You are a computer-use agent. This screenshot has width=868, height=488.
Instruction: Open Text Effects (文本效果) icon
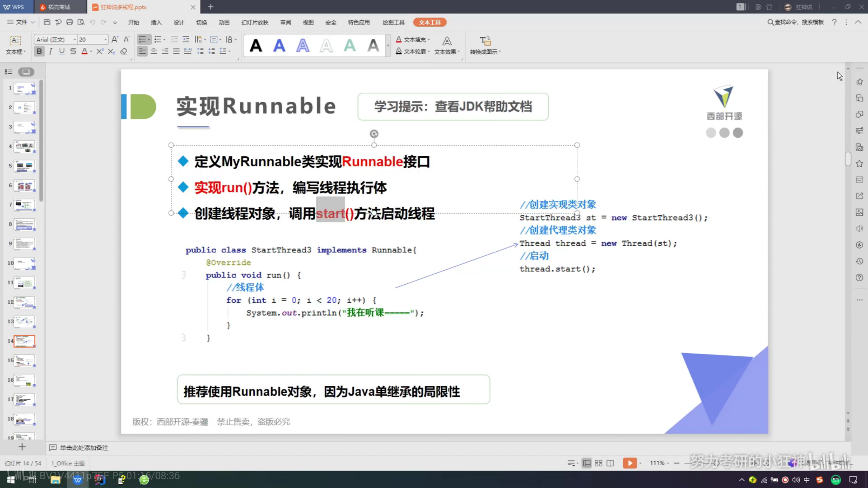pyautogui.click(x=447, y=45)
